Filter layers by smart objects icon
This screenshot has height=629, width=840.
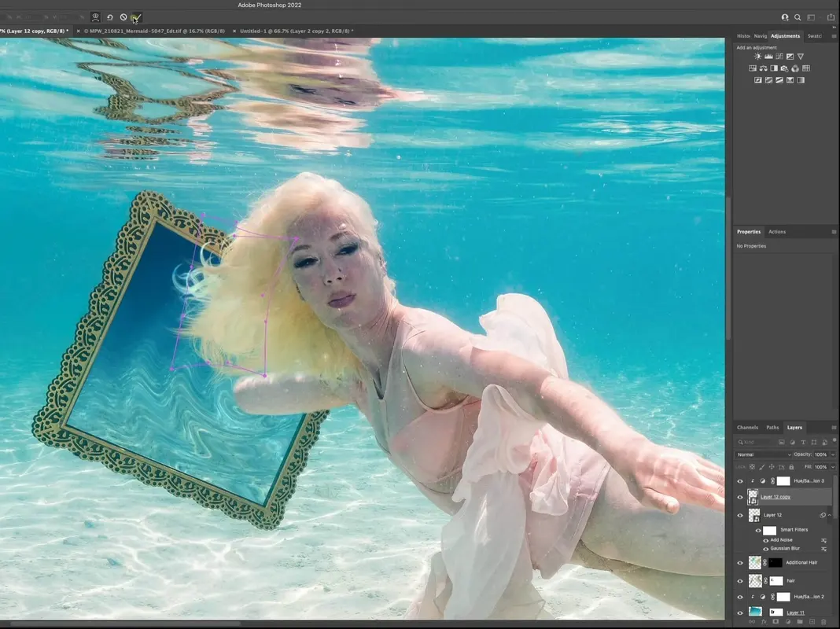[824, 442]
